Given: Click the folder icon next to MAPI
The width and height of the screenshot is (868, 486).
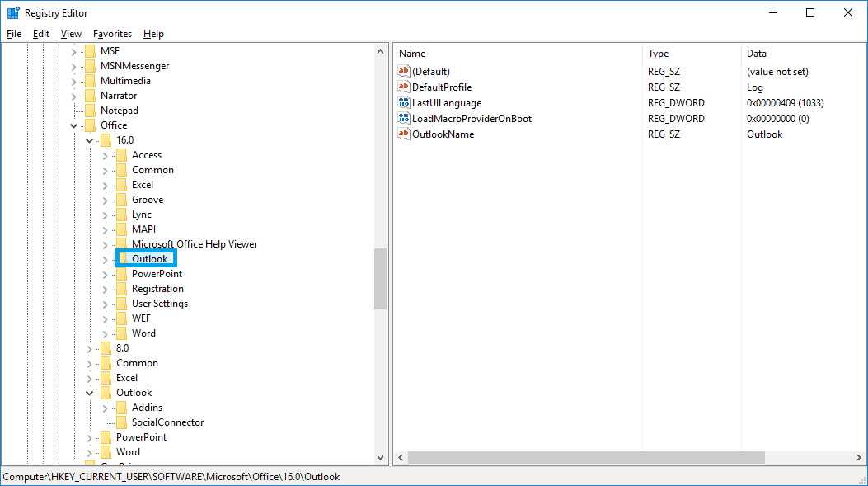Looking at the screenshot, I should pos(121,229).
